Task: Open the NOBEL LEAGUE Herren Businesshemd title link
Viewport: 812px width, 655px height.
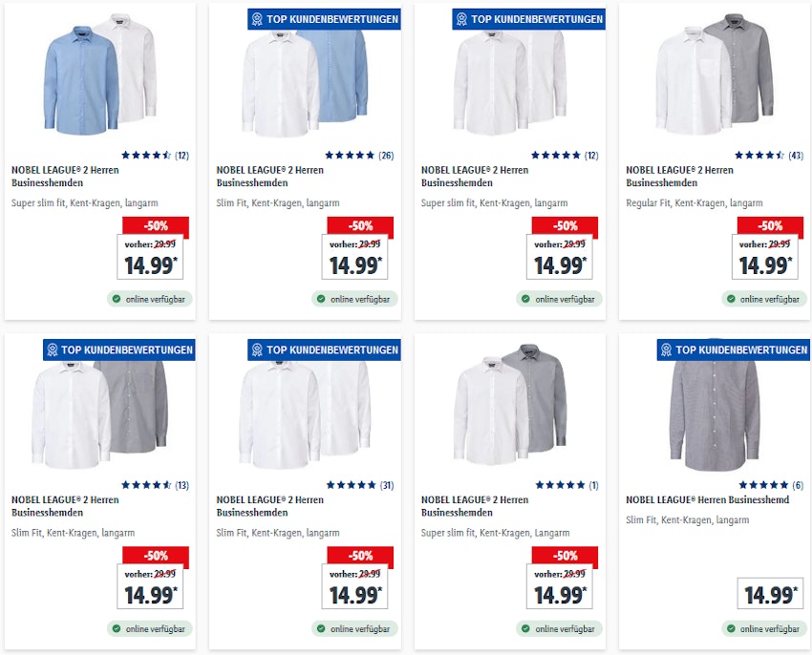Action: [708, 499]
